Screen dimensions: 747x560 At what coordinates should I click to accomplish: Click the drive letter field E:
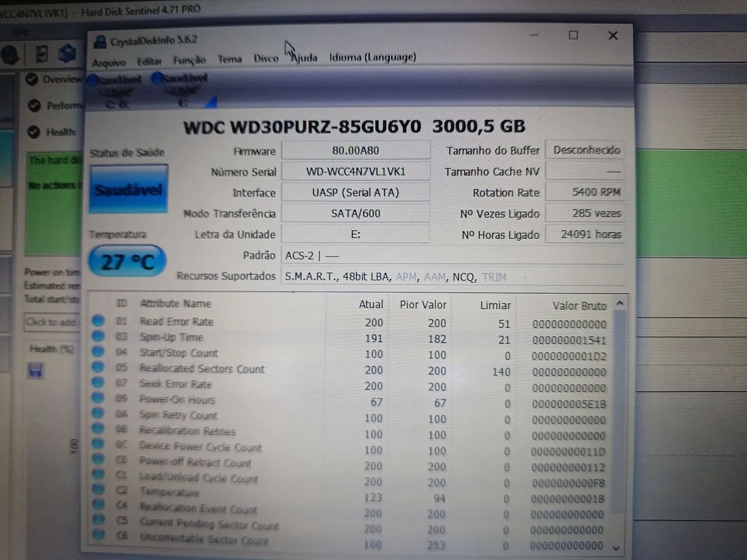coord(355,235)
